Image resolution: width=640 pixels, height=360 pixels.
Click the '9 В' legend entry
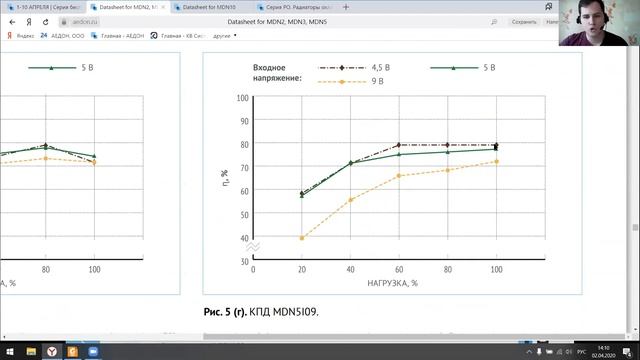pos(351,82)
